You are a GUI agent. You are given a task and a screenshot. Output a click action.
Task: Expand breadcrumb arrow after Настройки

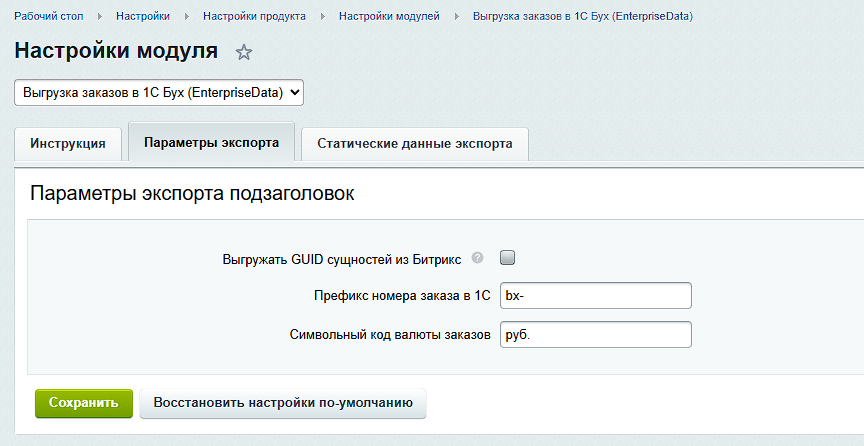[x=186, y=17]
